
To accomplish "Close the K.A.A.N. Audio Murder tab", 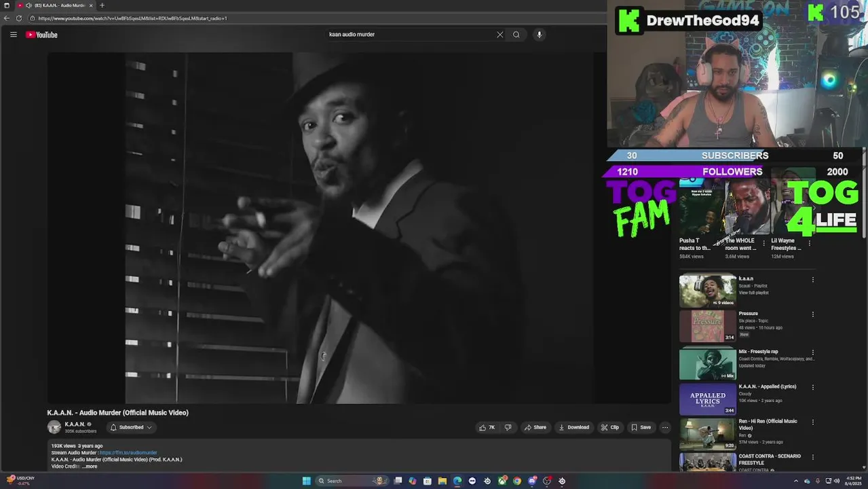I will click(91, 5).
